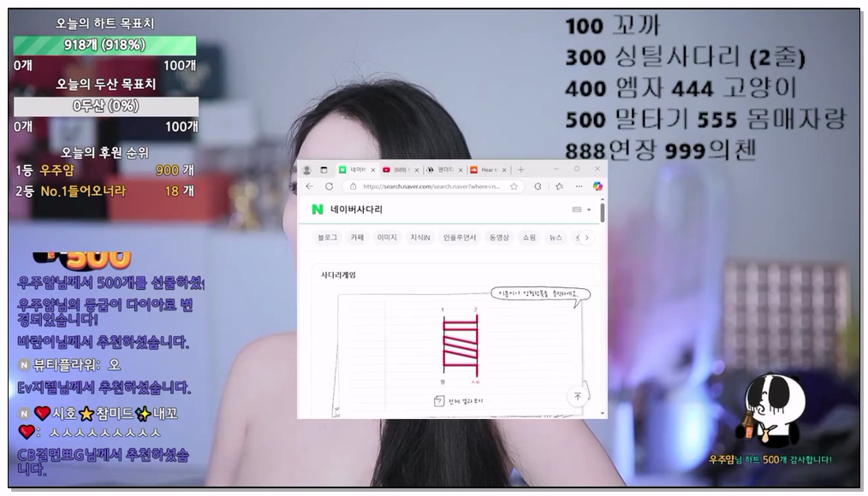Click the page's vertical scrollbar thumb
The image size is (868, 496).
coord(603,211)
